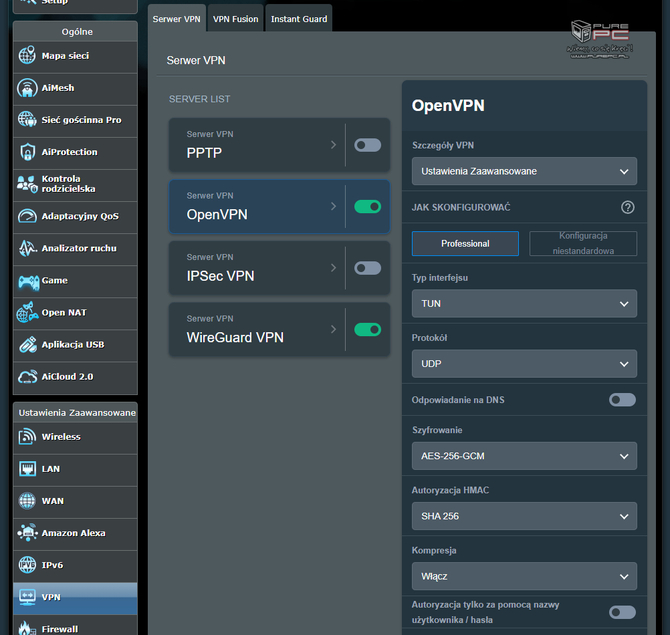Click the WAN globe icon
The image size is (670, 635).
tap(27, 501)
